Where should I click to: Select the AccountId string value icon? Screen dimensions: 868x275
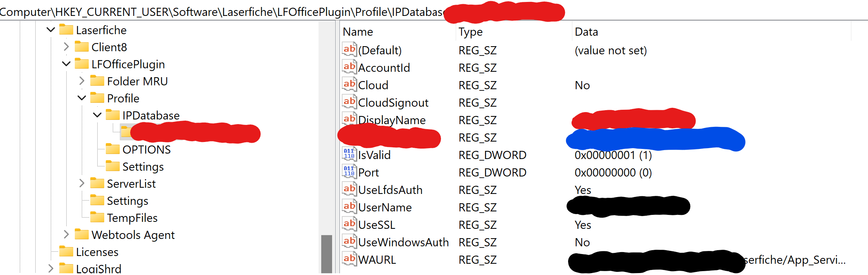click(x=350, y=67)
